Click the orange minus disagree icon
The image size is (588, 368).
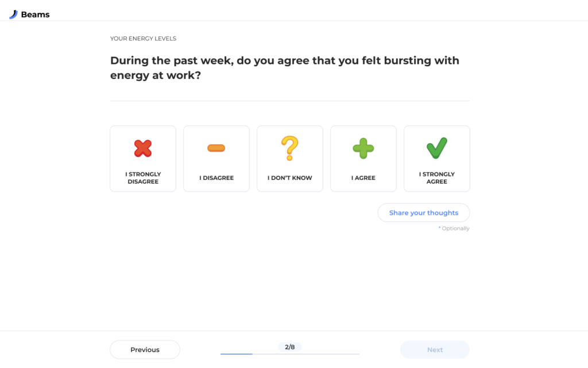(216, 148)
